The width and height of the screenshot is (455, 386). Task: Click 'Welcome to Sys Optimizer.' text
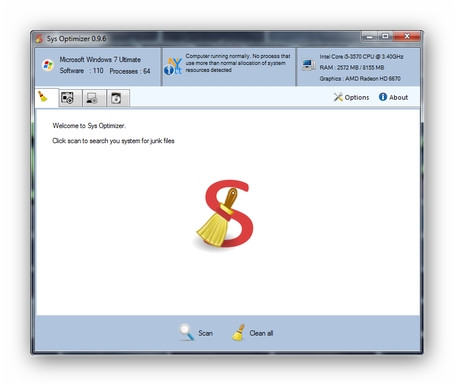point(89,126)
